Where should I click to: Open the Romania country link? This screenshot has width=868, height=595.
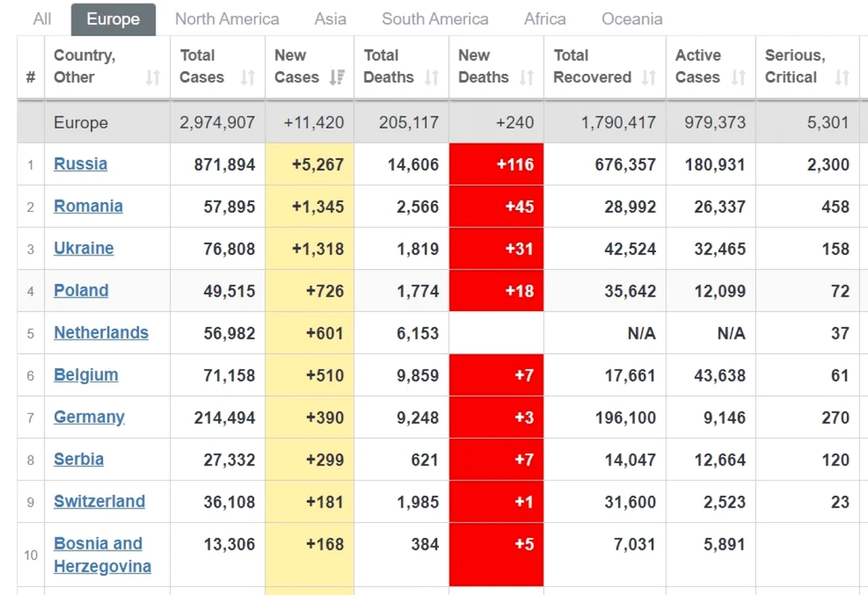(x=89, y=206)
